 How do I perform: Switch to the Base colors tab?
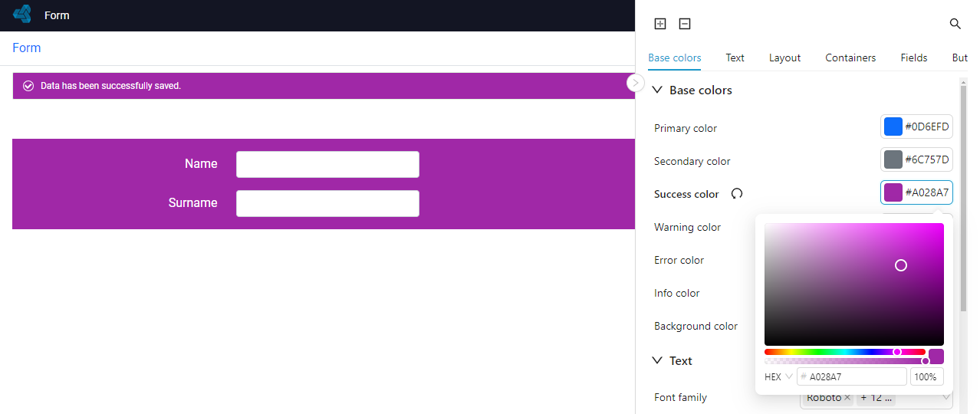[x=675, y=58]
